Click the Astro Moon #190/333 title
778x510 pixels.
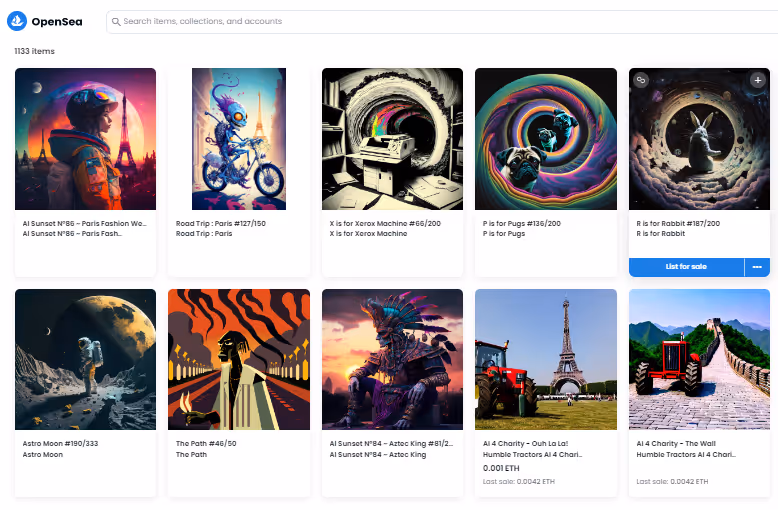60,443
